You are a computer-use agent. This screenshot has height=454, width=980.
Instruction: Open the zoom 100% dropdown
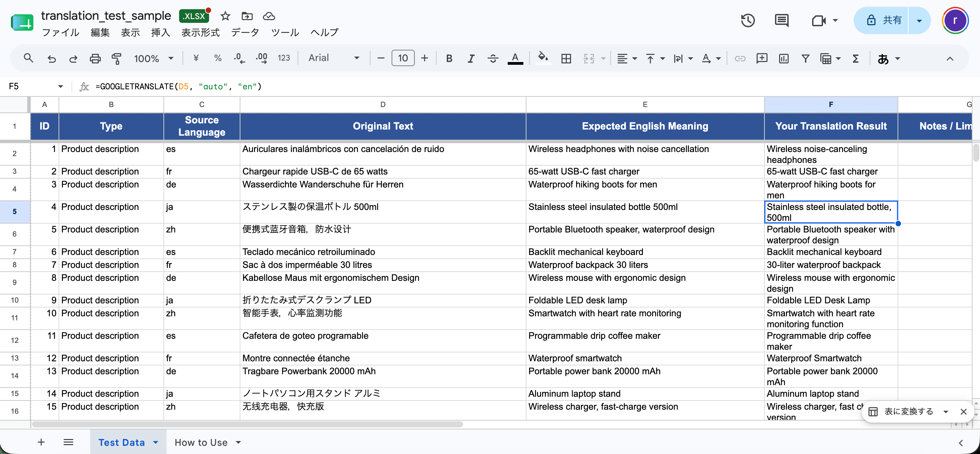click(x=153, y=58)
